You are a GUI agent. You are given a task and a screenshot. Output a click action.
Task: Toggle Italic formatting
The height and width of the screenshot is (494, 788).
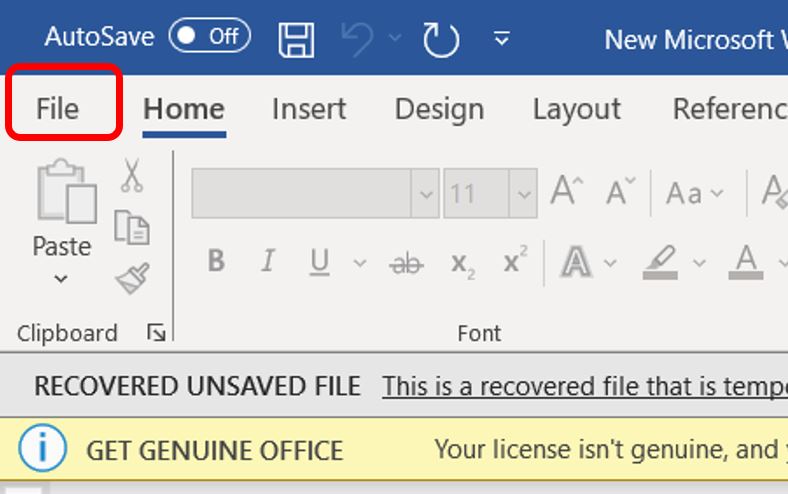[x=267, y=262]
